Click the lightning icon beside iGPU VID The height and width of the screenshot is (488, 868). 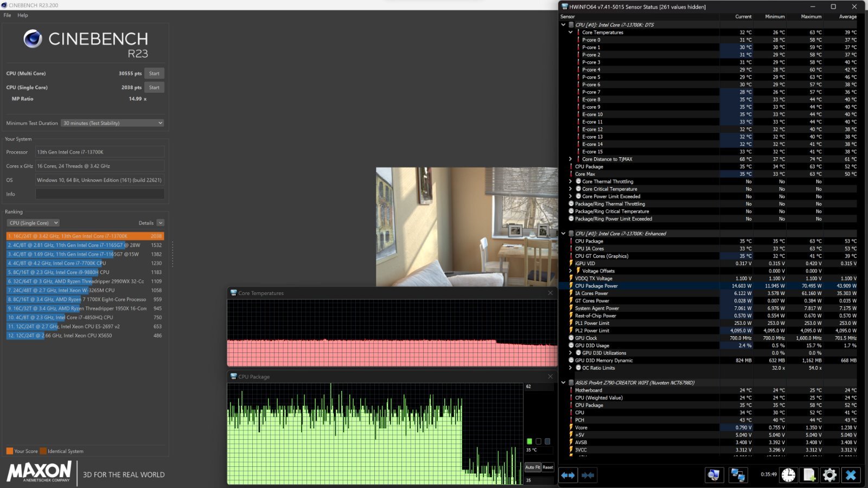tap(571, 264)
